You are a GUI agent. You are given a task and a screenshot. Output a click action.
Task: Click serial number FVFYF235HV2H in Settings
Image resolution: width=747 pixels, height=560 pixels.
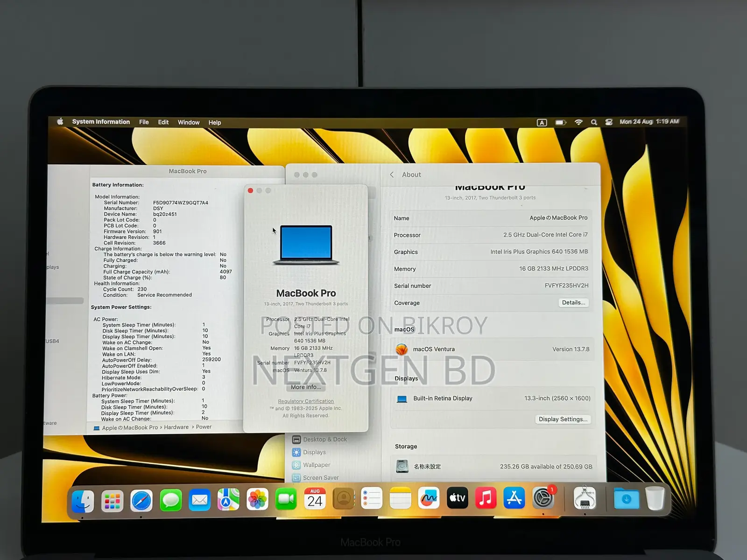pyautogui.click(x=566, y=286)
